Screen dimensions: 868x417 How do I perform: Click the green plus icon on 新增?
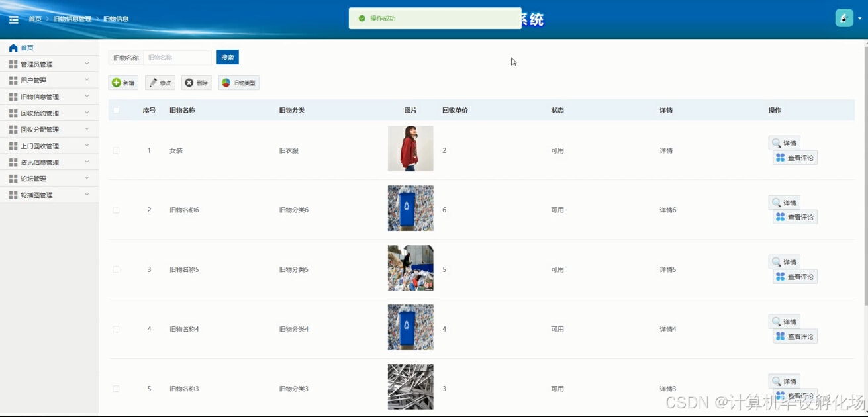pyautogui.click(x=117, y=83)
